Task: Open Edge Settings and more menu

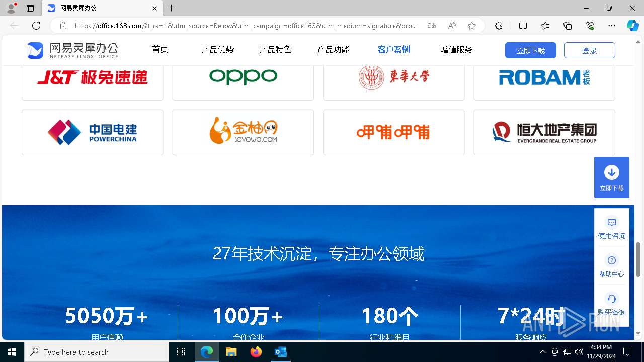Action: (612, 26)
